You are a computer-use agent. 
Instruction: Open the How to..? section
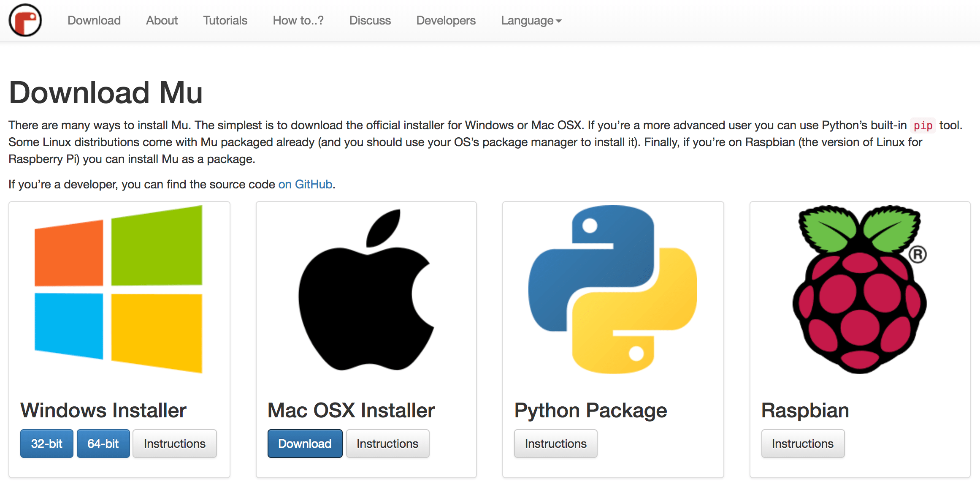tap(298, 20)
